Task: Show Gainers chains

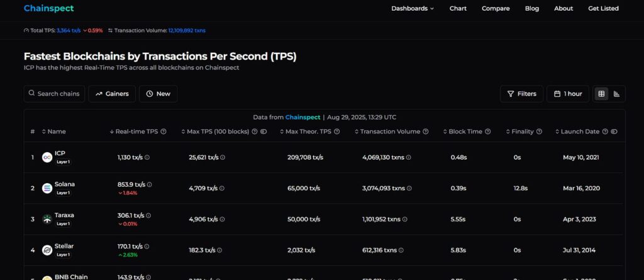Action: pyautogui.click(x=112, y=94)
